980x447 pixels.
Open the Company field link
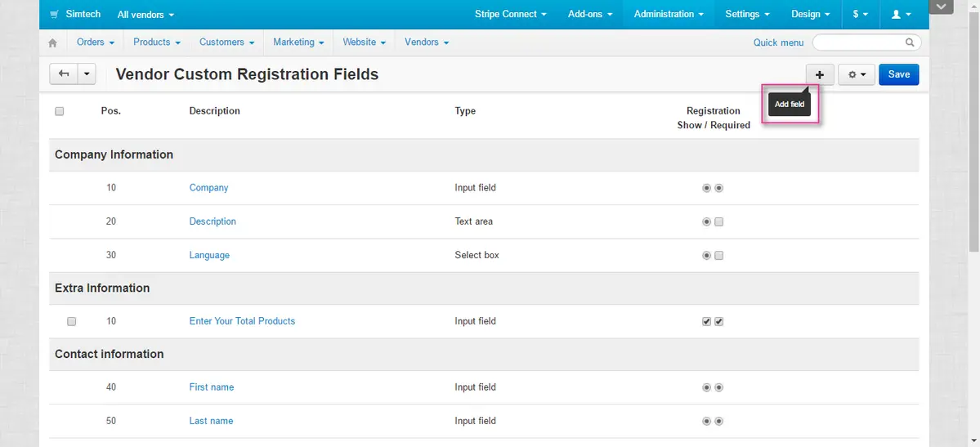[208, 188]
